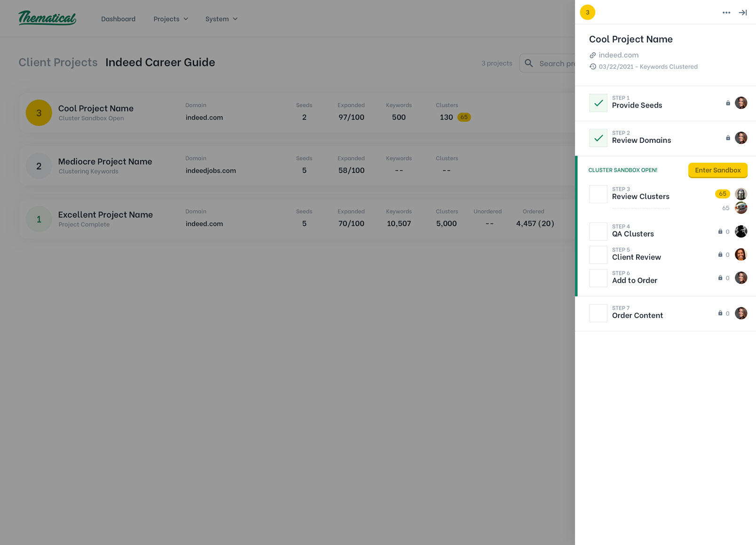Open the indeed.com link in side panel
This screenshot has height=545, width=756.
(x=618, y=55)
